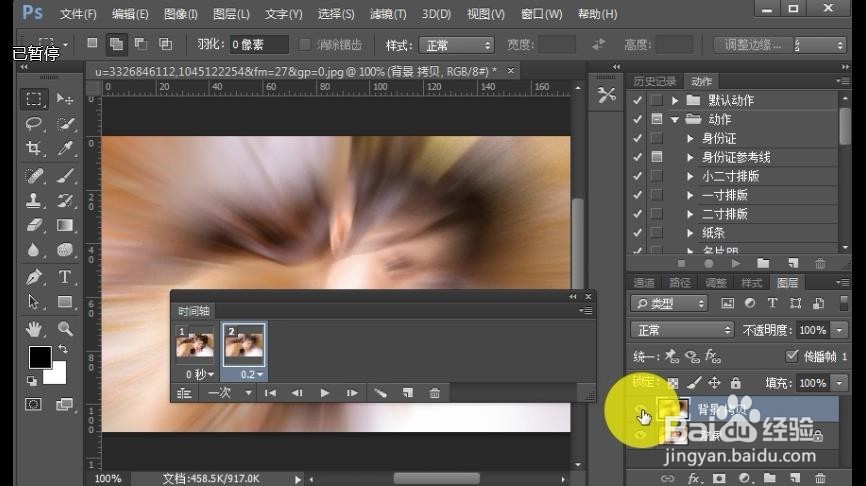
Task: Select the Brush tool
Action: pos(65,176)
